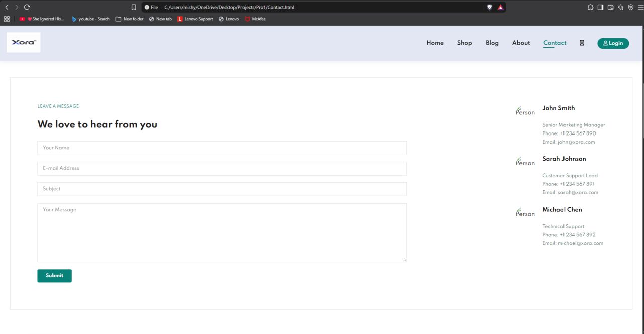Click the 'LEAVE A MESSAGE' label

(x=58, y=106)
